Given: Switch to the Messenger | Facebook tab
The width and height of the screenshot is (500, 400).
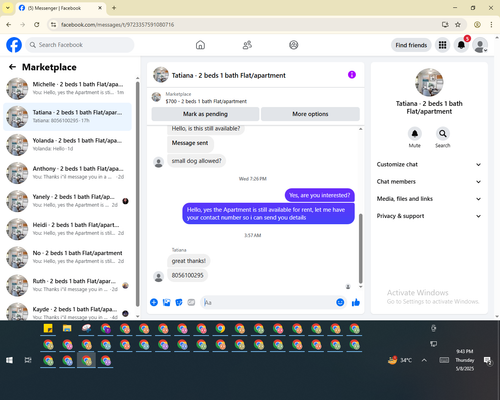Looking at the screenshot, I should (61, 8).
